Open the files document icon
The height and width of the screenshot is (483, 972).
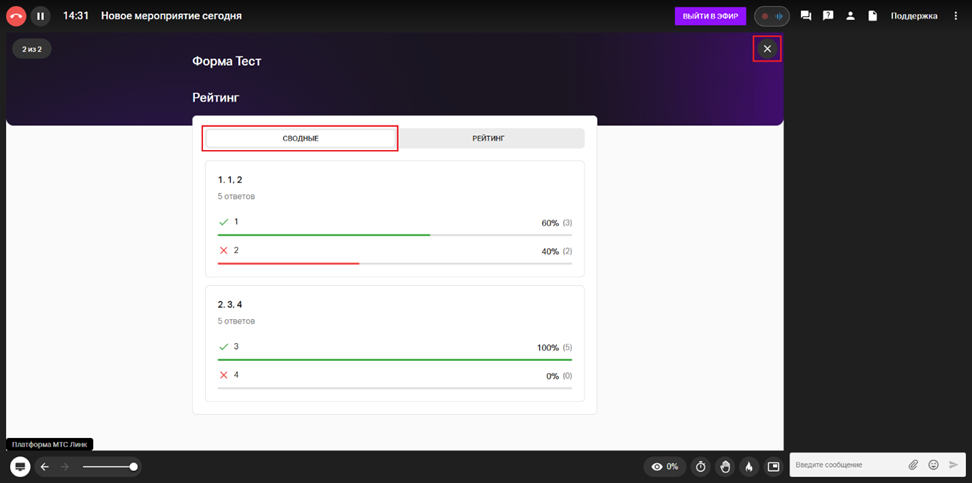tap(872, 16)
